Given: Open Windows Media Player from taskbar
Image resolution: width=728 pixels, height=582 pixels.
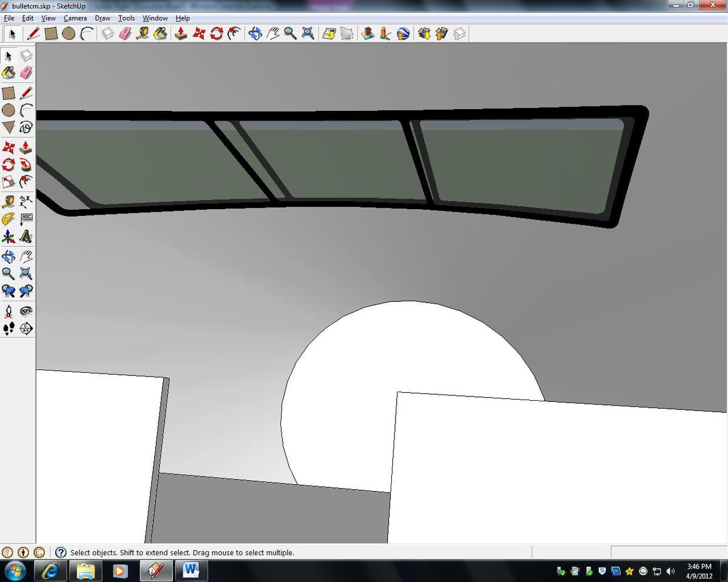Looking at the screenshot, I should (x=120, y=570).
